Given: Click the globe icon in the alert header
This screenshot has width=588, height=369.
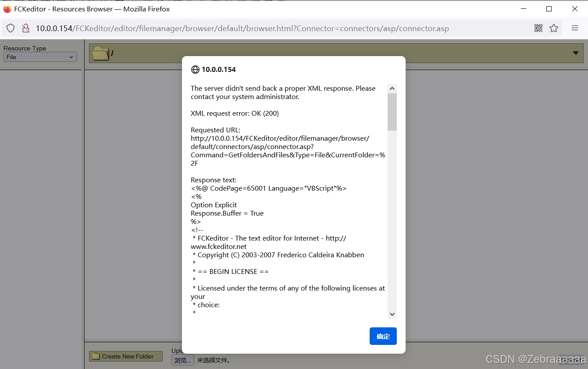Looking at the screenshot, I should (x=195, y=70).
